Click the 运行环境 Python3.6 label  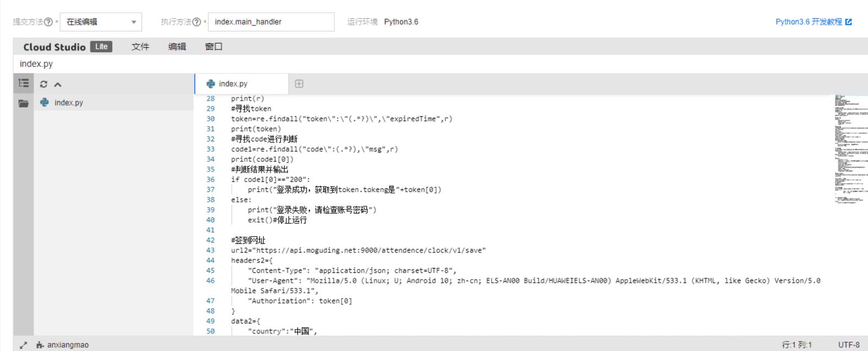[383, 22]
